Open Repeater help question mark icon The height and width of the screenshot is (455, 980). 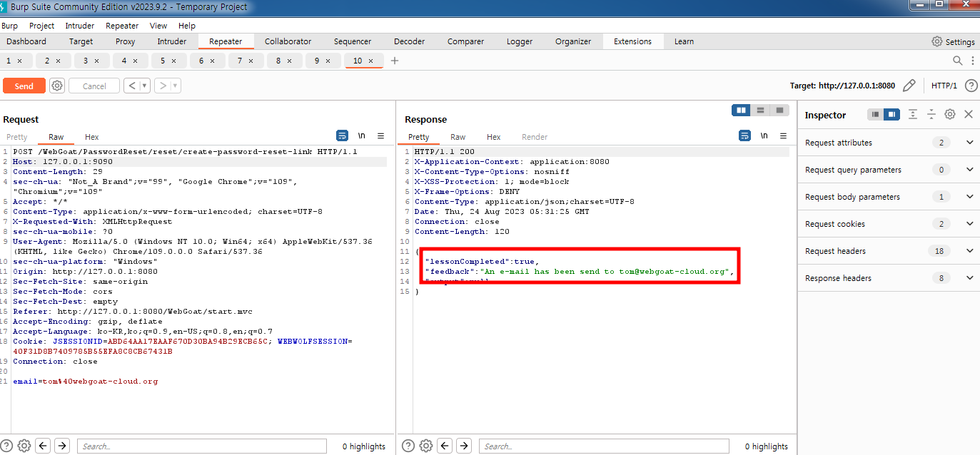coord(971,86)
